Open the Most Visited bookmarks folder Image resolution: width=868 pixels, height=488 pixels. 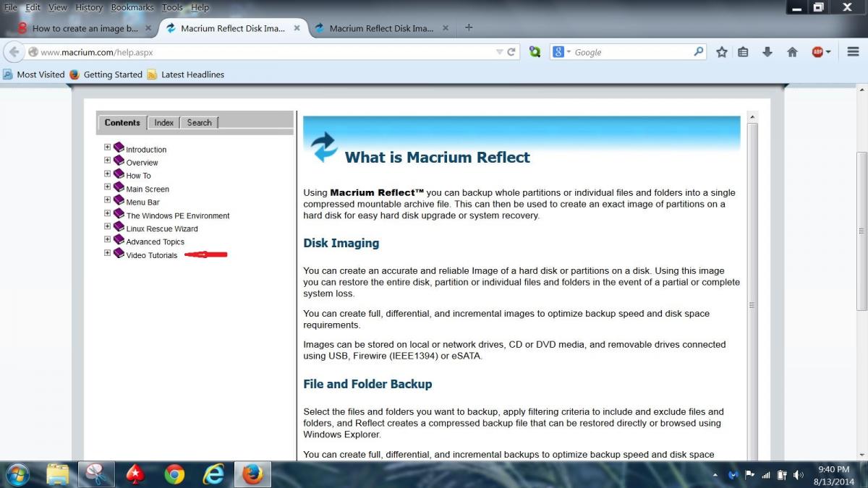[34, 74]
